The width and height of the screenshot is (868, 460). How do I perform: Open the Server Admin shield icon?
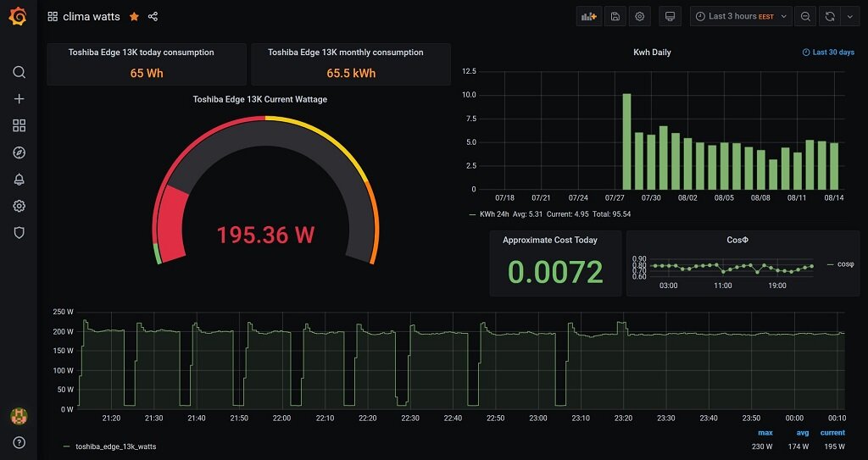tap(19, 232)
